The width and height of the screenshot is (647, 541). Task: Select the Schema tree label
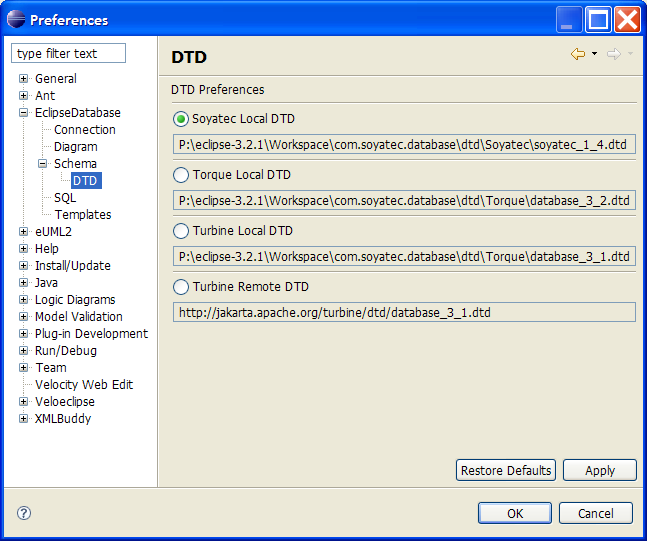coord(75,163)
